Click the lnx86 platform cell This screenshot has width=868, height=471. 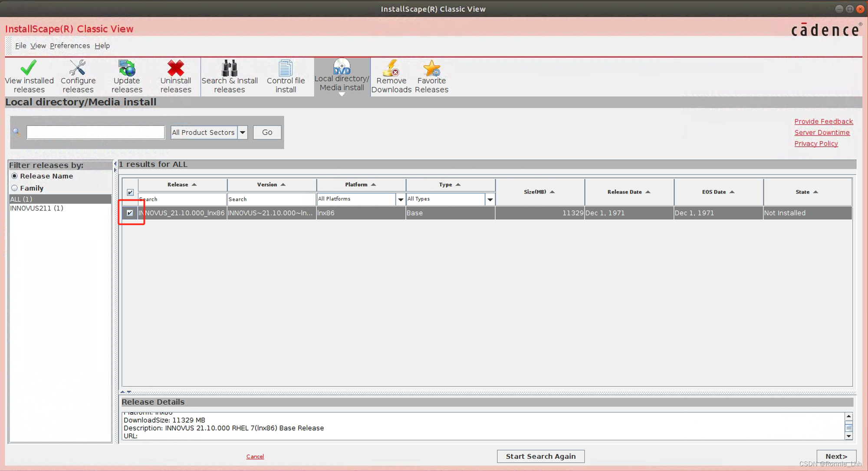(x=361, y=213)
